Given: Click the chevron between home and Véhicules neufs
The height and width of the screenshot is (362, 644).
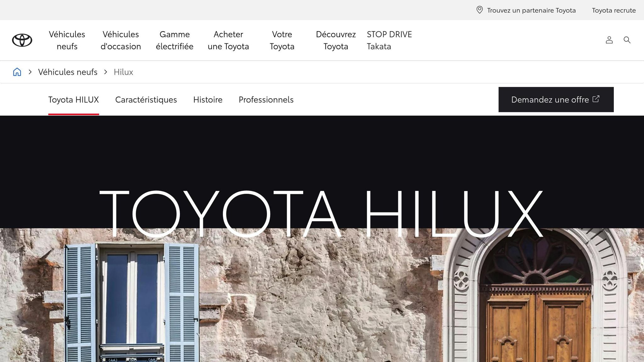Looking at the screenshot, I should [30, 72].
